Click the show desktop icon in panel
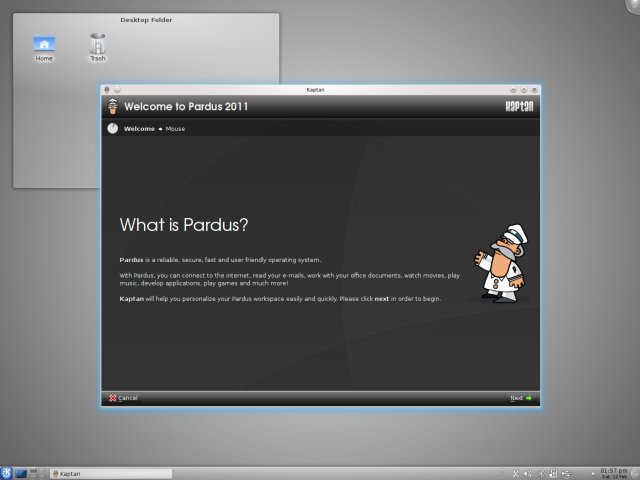The width and height of the screenshot is (640, 480). click(21, 474)
